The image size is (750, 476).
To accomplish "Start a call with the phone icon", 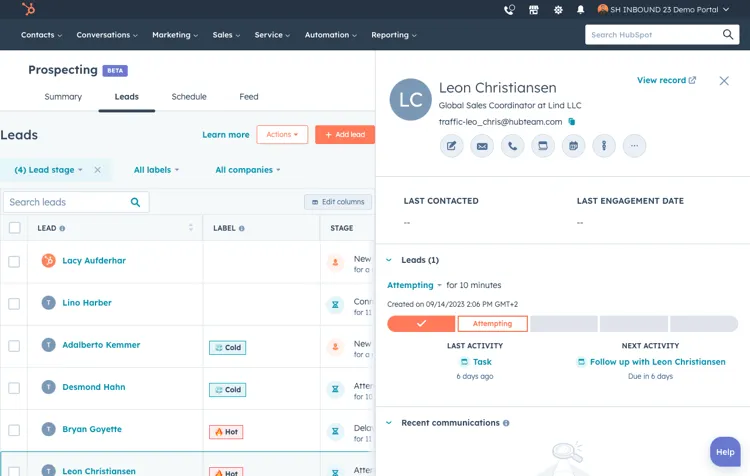I will (512, 146).
